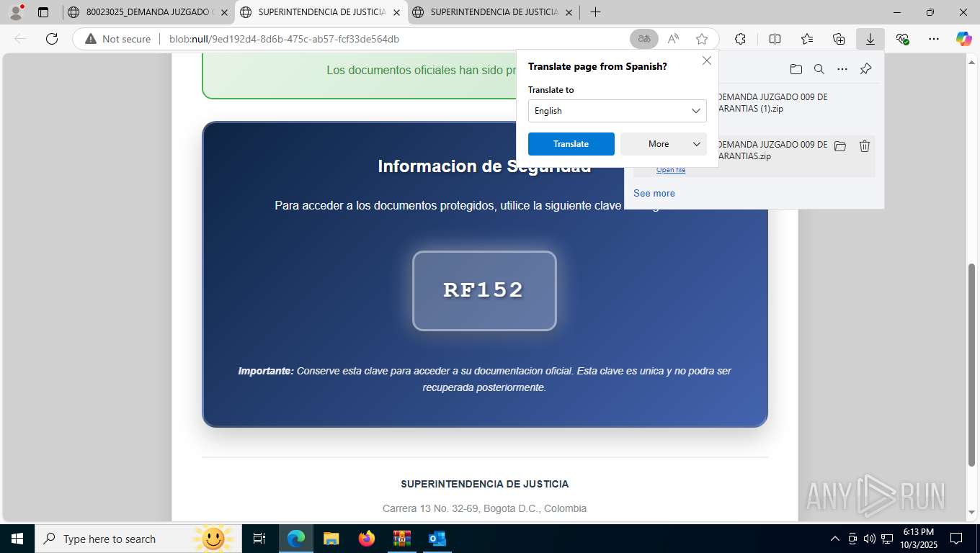
Task: Click See more downloads link
Action: 654,193
